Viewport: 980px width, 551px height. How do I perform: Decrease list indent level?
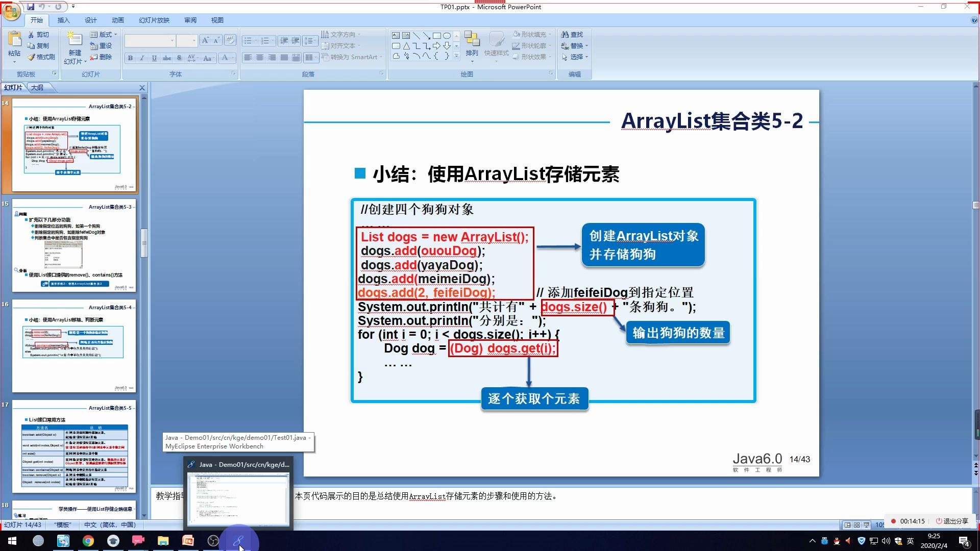284,41
